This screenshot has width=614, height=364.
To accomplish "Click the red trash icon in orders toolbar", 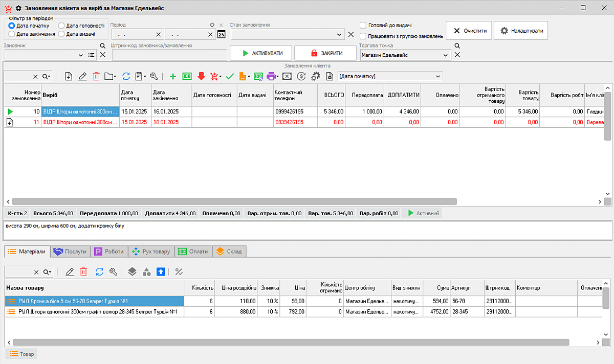I will point(96,76).
